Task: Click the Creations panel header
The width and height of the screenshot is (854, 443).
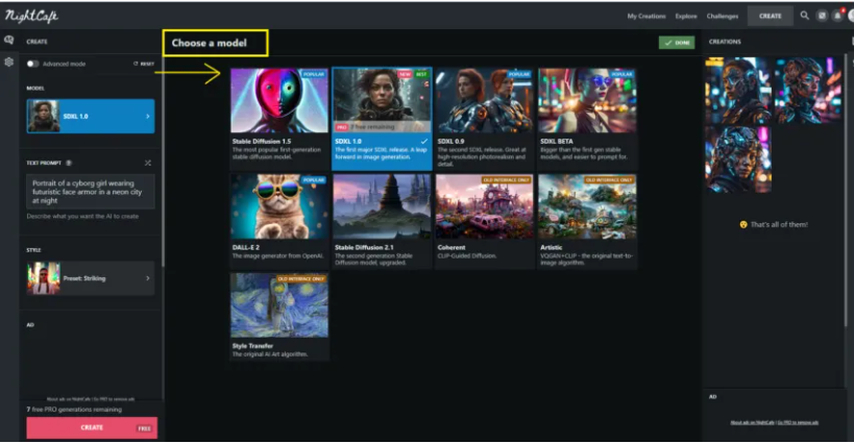Action: tap(725, 41)
